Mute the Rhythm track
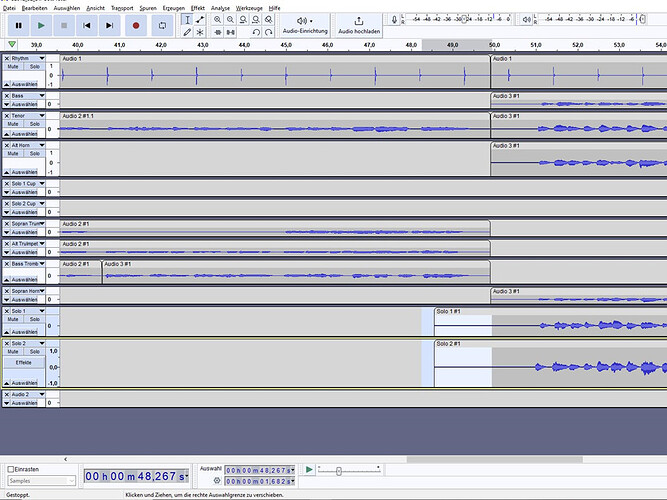This screenshot has height=500, width=667. (14, 67)
